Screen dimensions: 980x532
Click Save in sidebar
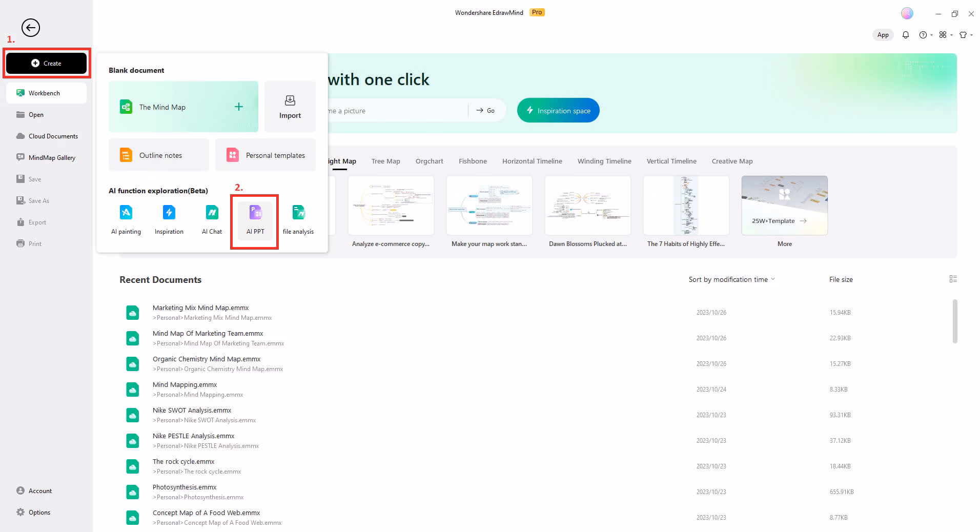click(46, 179)
